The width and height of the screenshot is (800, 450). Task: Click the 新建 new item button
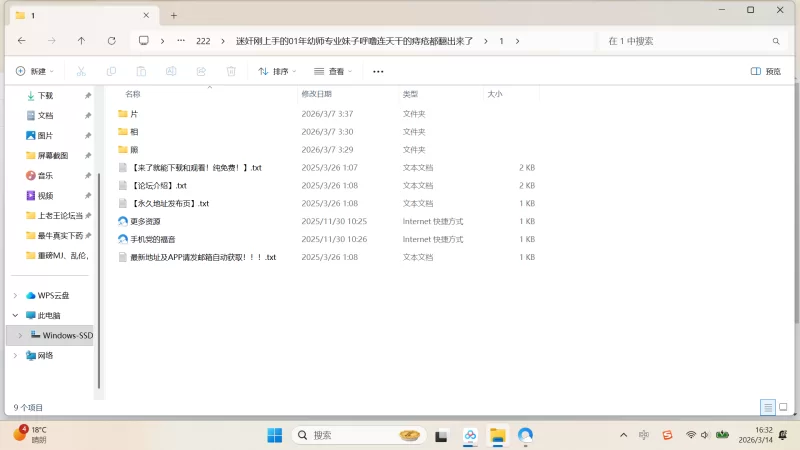pyautogui.click(x=34, y=71)
